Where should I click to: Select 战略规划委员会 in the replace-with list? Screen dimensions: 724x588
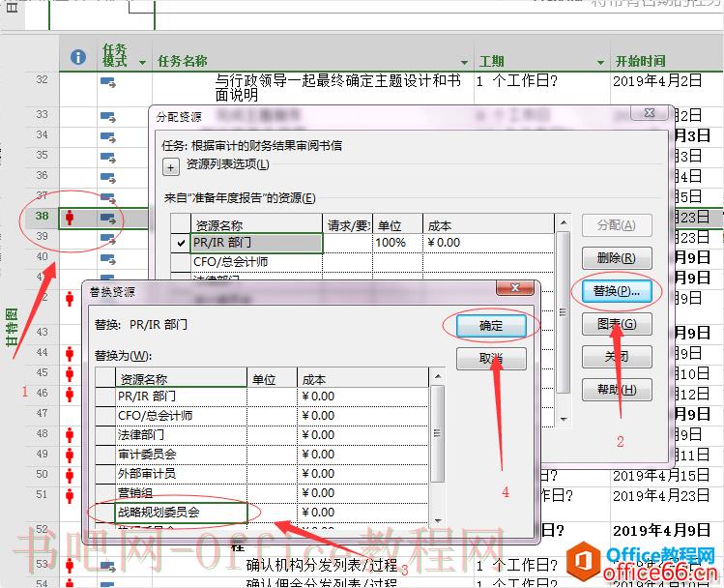coord(181,513)
